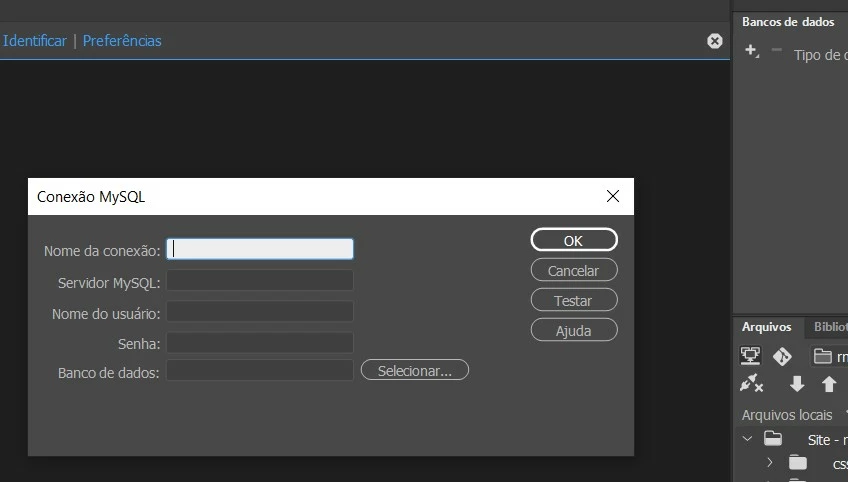This screenshot has height=482, width=848.
Task: Click the Git diamond icon in Arquivos
Action: (x=782, y=356)
